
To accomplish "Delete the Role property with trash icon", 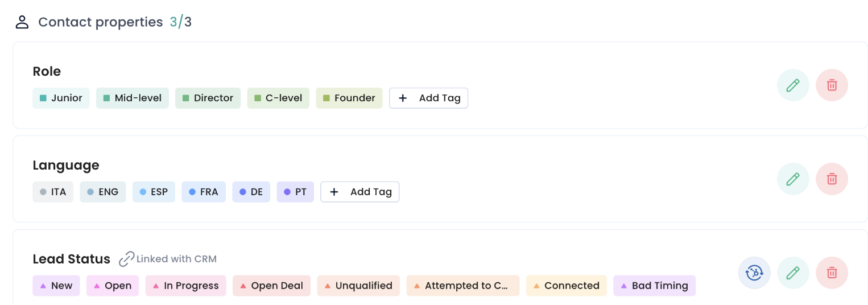I will (x=832, y=85).
